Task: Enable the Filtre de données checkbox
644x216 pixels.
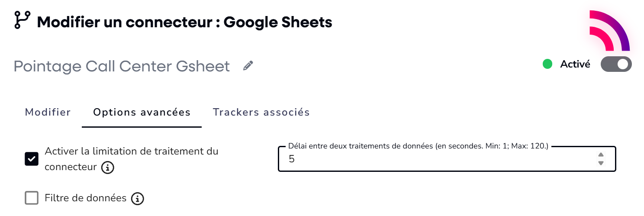Action: (32, 198)
